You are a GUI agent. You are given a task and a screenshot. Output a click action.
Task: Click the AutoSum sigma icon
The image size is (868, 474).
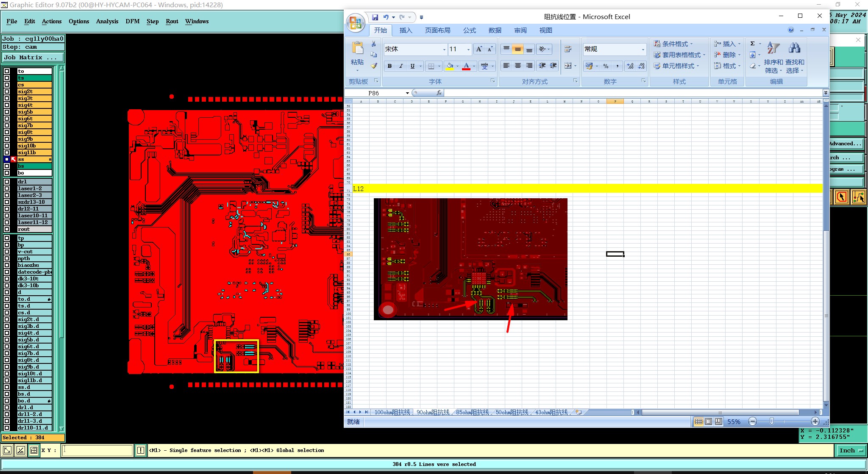coord(752,44)
